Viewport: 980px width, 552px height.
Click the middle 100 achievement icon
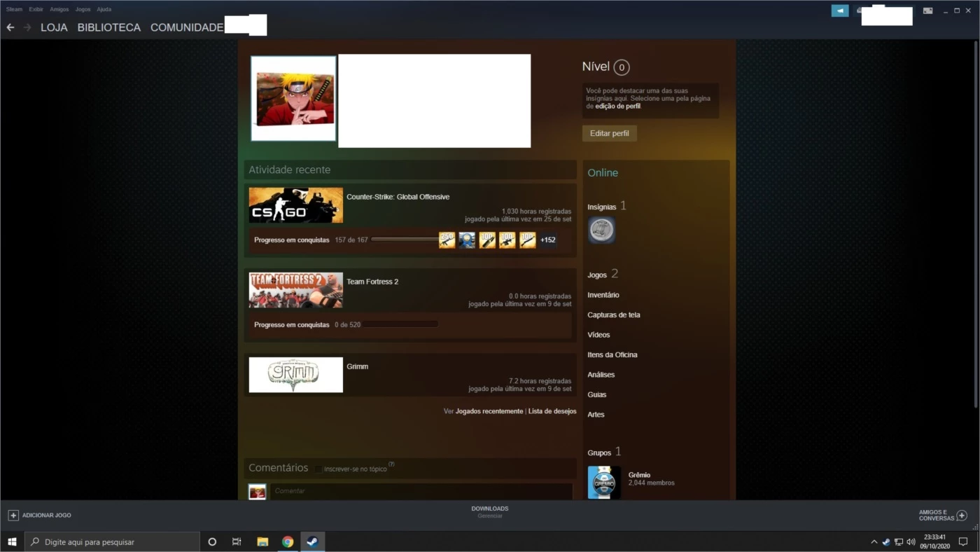tap(507, 240)
